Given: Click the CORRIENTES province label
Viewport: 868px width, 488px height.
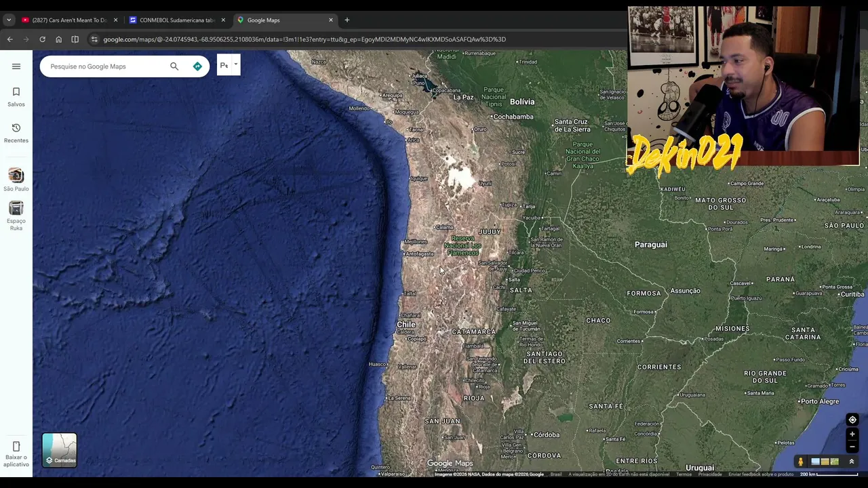Looking at the screenshot, I should pyautogui.click(x=659, y=367).
